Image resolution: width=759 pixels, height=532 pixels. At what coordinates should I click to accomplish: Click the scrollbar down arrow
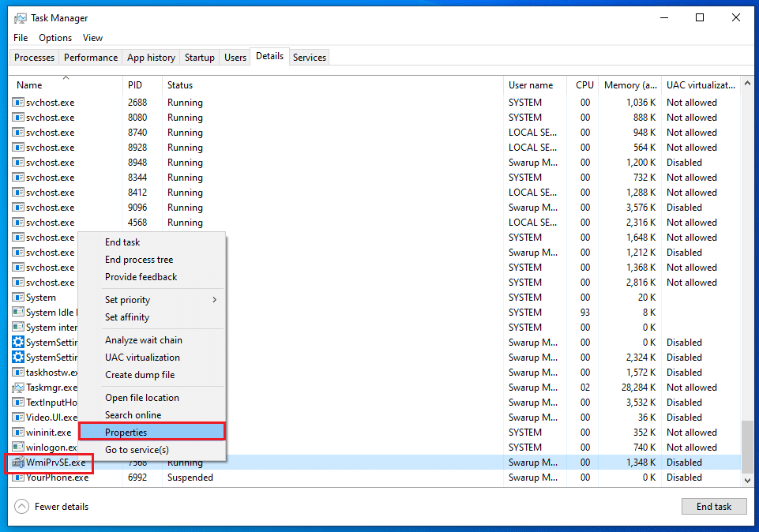pos(747,480)
